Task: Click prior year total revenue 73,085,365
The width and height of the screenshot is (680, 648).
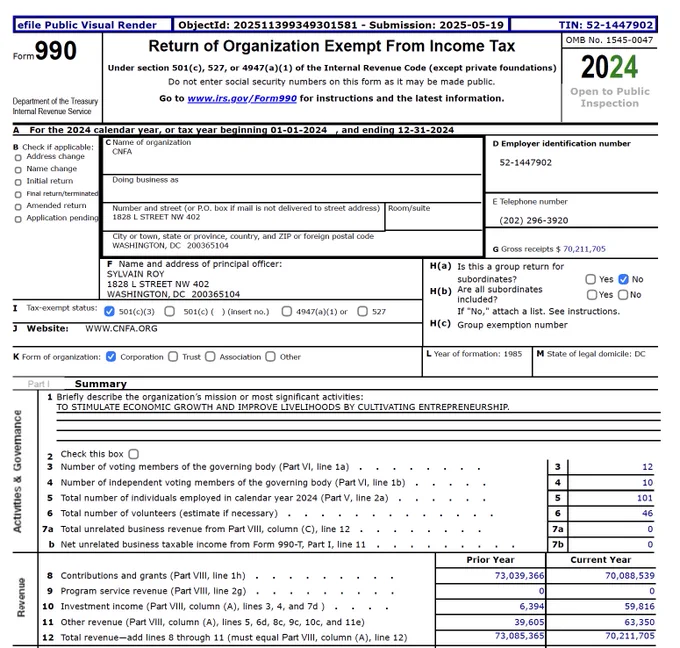Action: click(519, 636)
